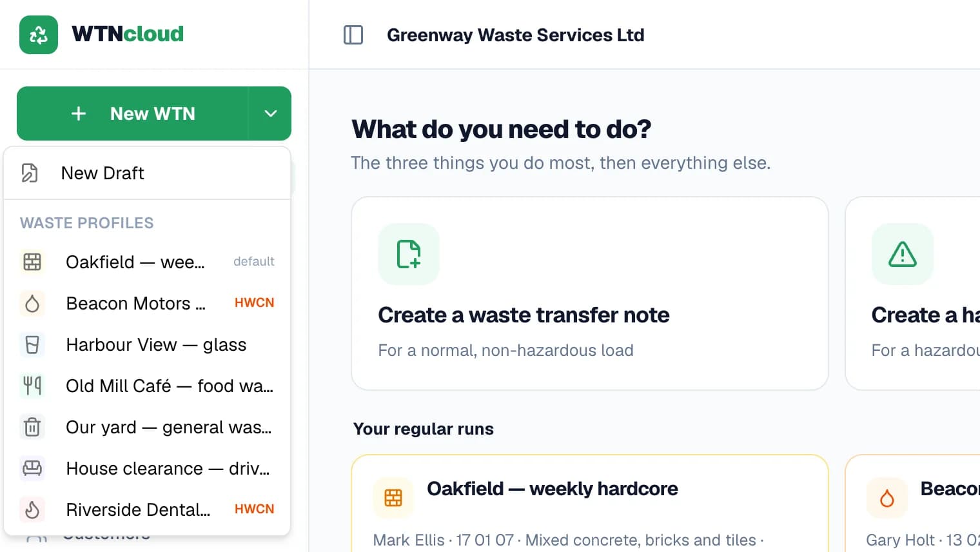Click the WTNcloud brand name
Viewport: 980px width, 552px height.
tap(128, 34)
